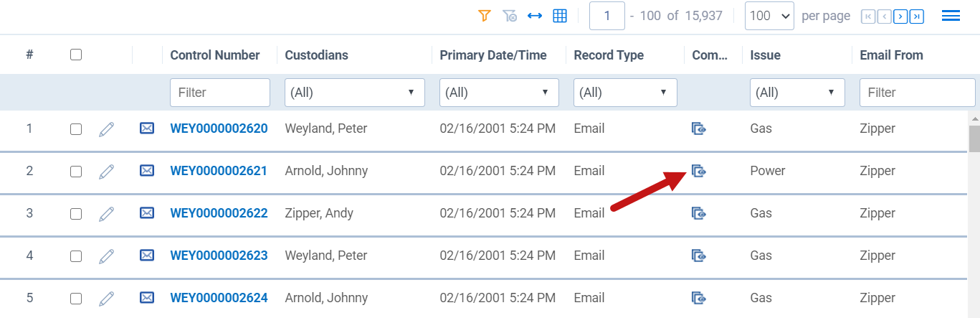
Task: Select the checkbox for row 1
Action: click(76, 129)
